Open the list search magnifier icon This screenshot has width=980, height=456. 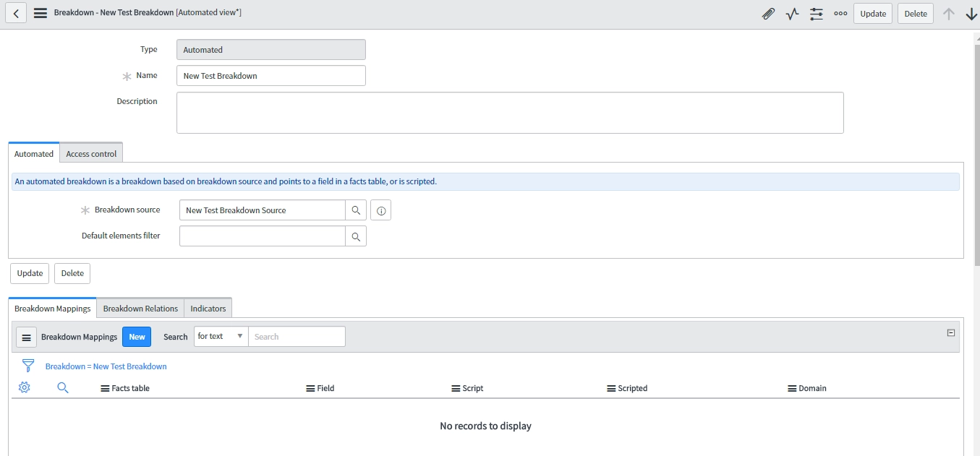pyautogui.click(x=63, y=387)
